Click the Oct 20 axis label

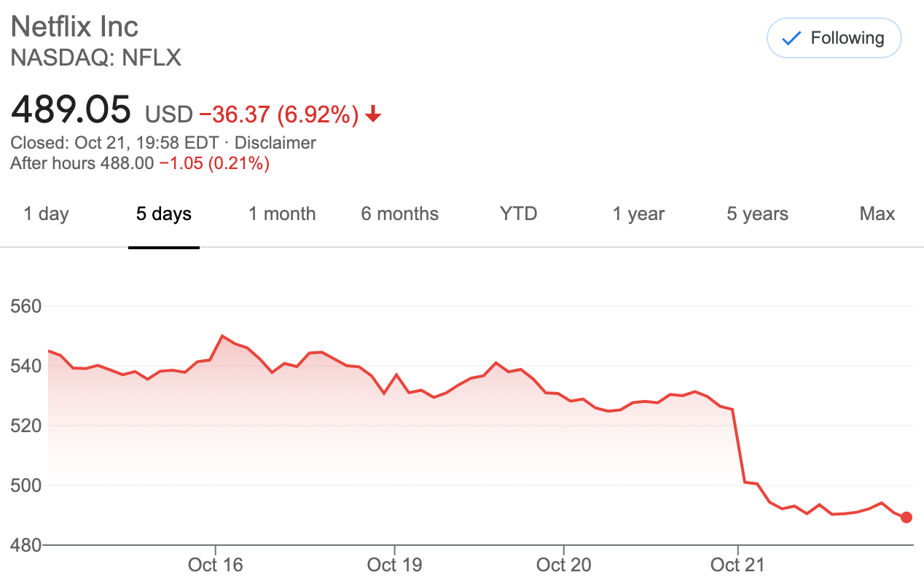pos(563,565)
